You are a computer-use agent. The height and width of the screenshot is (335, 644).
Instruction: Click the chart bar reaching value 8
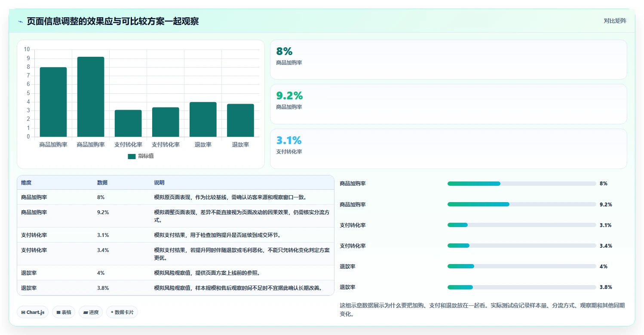click(x=53, y=102)
